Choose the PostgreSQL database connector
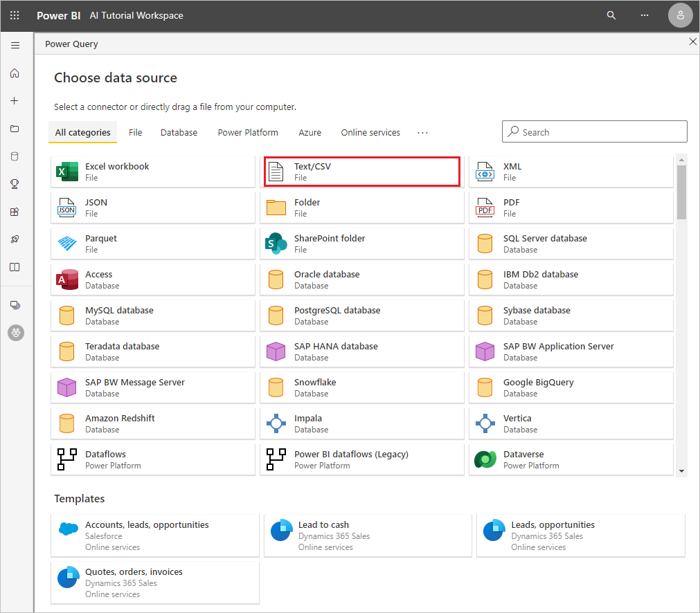 point(361,316)
